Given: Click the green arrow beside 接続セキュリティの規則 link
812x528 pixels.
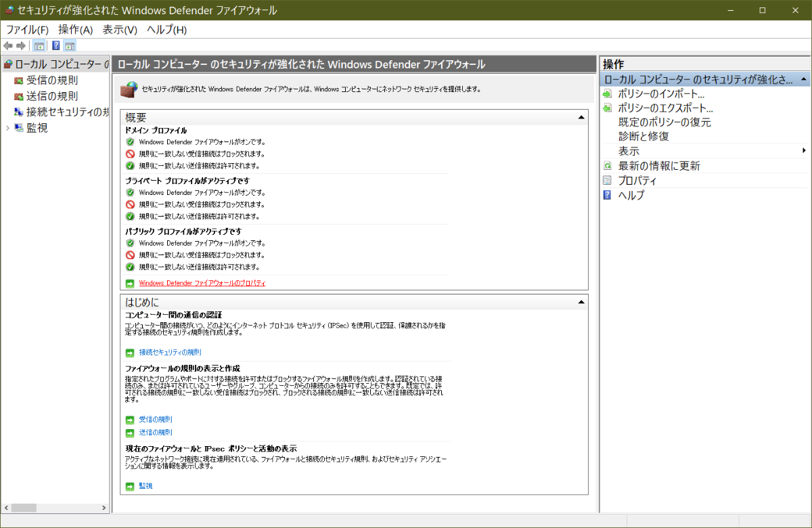Looking at the screenshot, I should tap(130, 353).
